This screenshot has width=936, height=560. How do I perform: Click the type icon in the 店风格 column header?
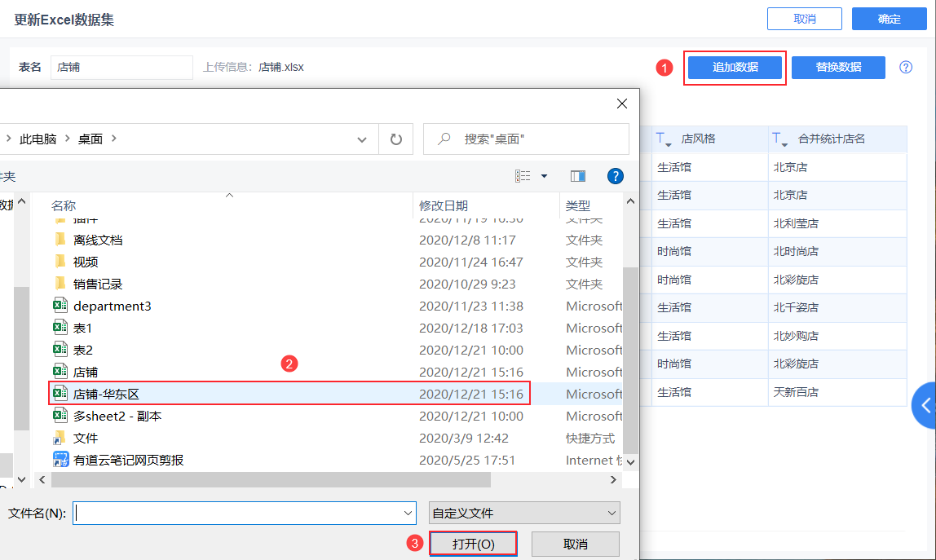663,139
